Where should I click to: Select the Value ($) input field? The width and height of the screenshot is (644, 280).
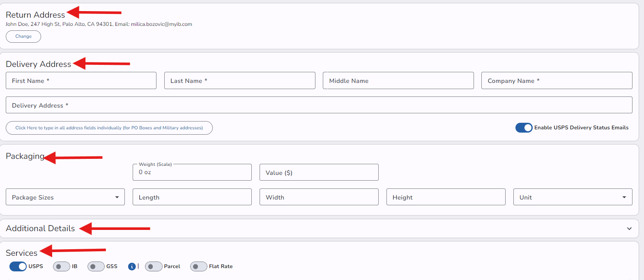tap(319, 172)
